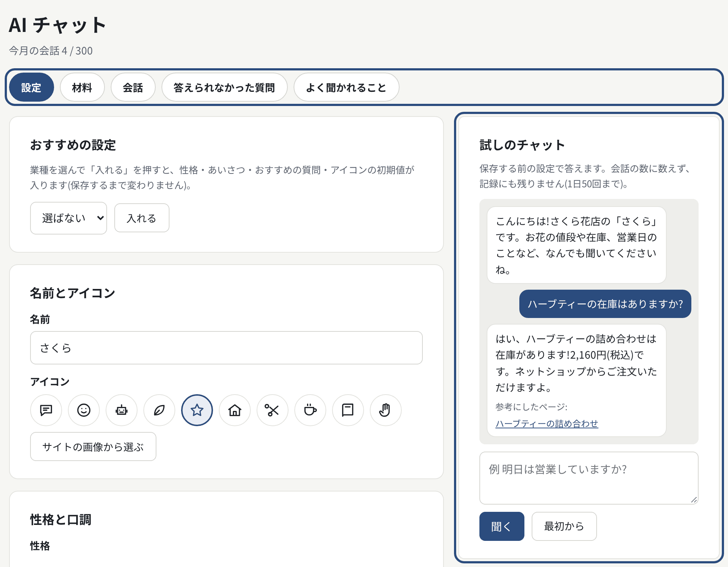Select the speech bubble chat icon
This screenshot has width=728, height=567.
[46, 410]
